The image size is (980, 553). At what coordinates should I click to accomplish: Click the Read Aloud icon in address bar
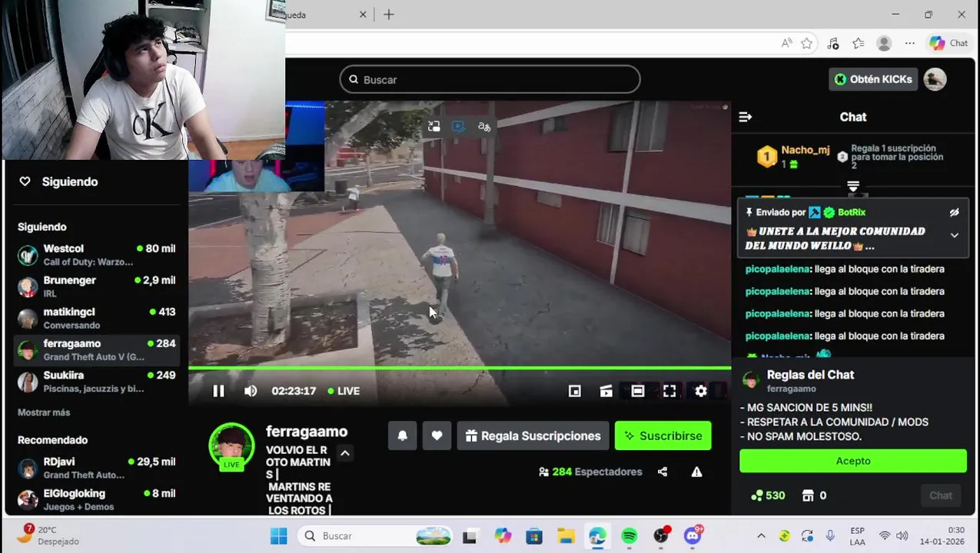786,43
